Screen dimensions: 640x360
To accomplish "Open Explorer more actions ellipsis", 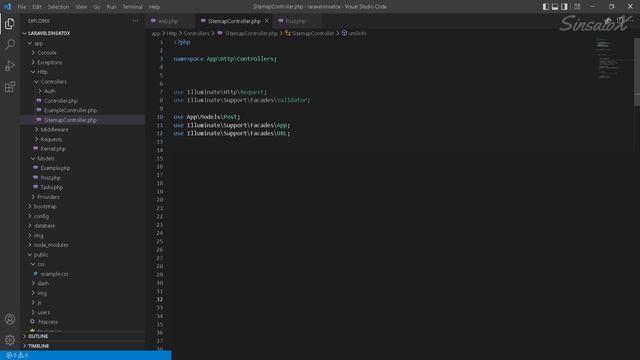I will (135, 20).
